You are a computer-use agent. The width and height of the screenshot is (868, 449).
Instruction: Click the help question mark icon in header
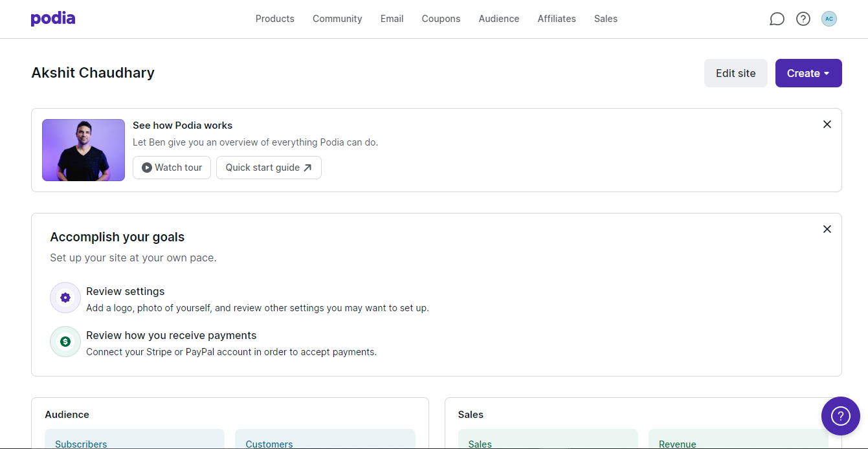803,19
